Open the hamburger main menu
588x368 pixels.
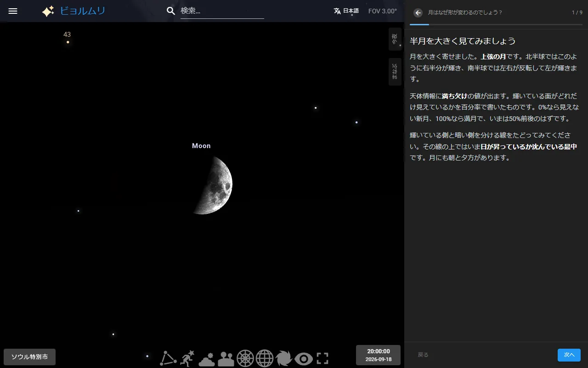(x=13, y=11)
